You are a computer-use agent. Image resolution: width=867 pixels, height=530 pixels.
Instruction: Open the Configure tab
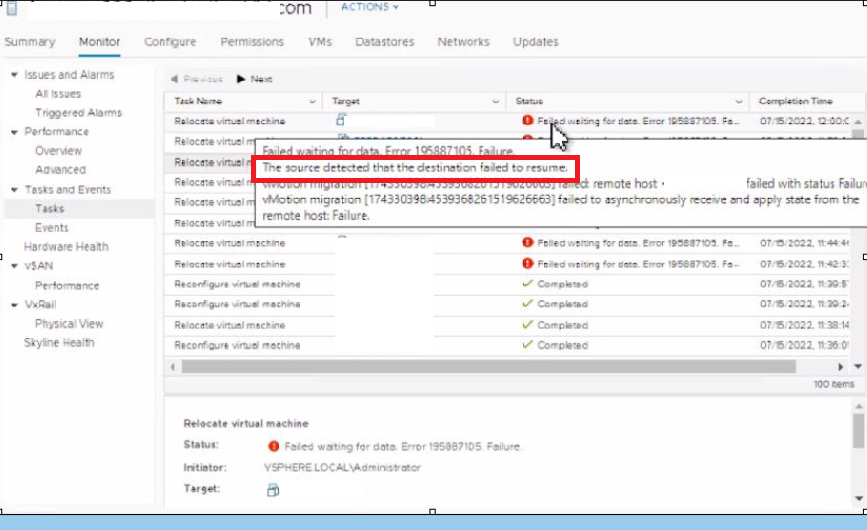(170, 42)
